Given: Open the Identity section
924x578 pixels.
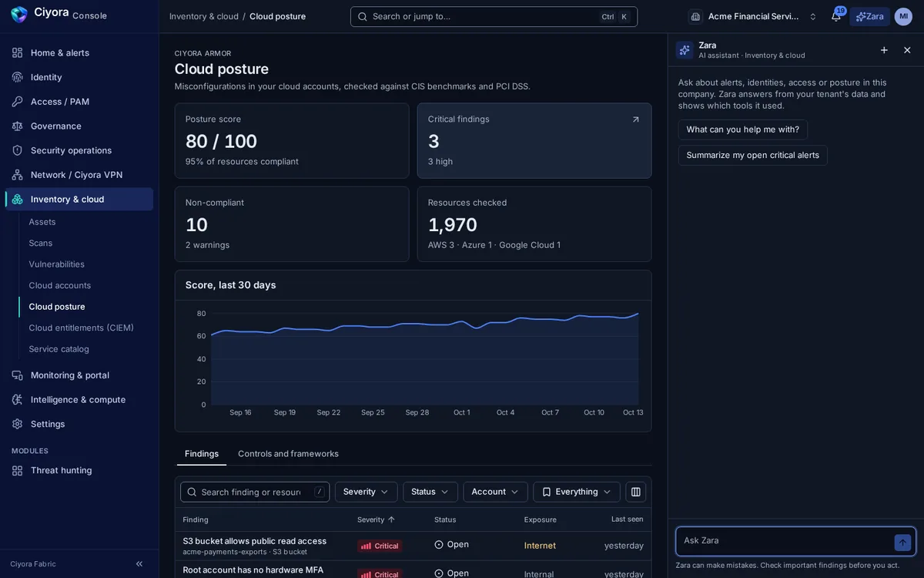Looking at the screenshot, I should click(x=79, y=77).
